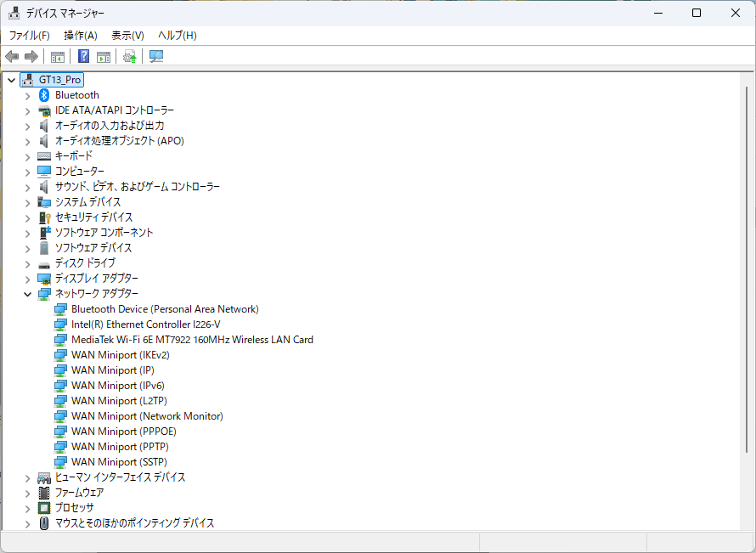Image resolution: width=756 pixels, height=553 pixels.
Task: Expand ソフトウェア デバイス
Action: [x=27, y=248]
